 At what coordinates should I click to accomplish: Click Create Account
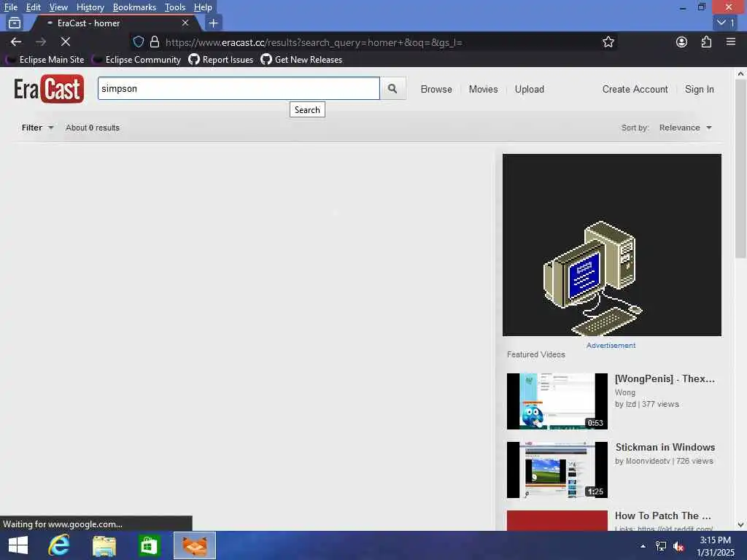635,89
